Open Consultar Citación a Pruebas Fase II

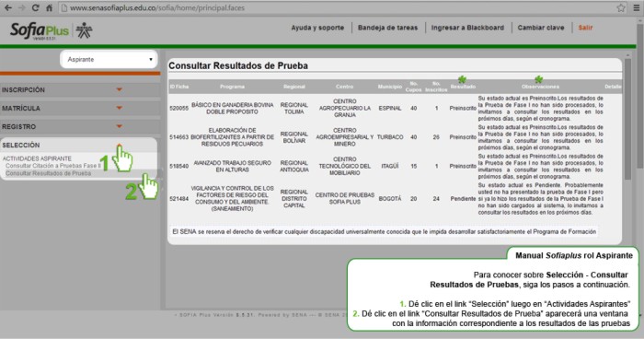[x=53, y=166]
